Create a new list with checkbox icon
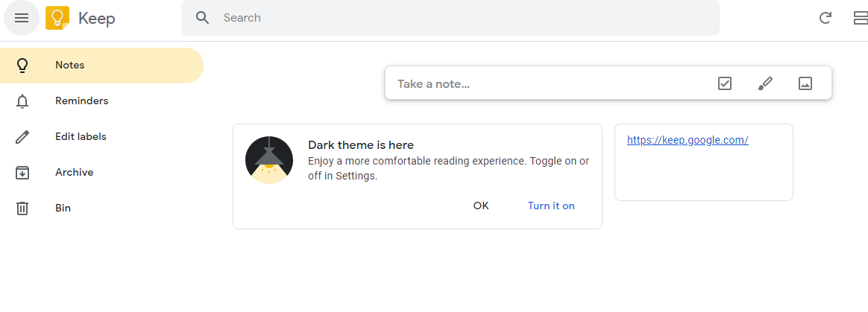Viewport: 868px width, 312px height. (x=725, y=83)
